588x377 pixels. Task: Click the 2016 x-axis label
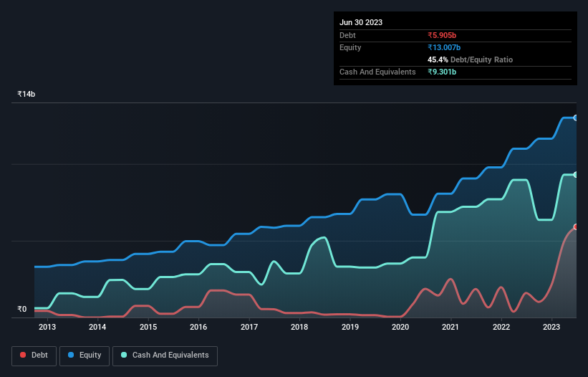coord(198,327)
